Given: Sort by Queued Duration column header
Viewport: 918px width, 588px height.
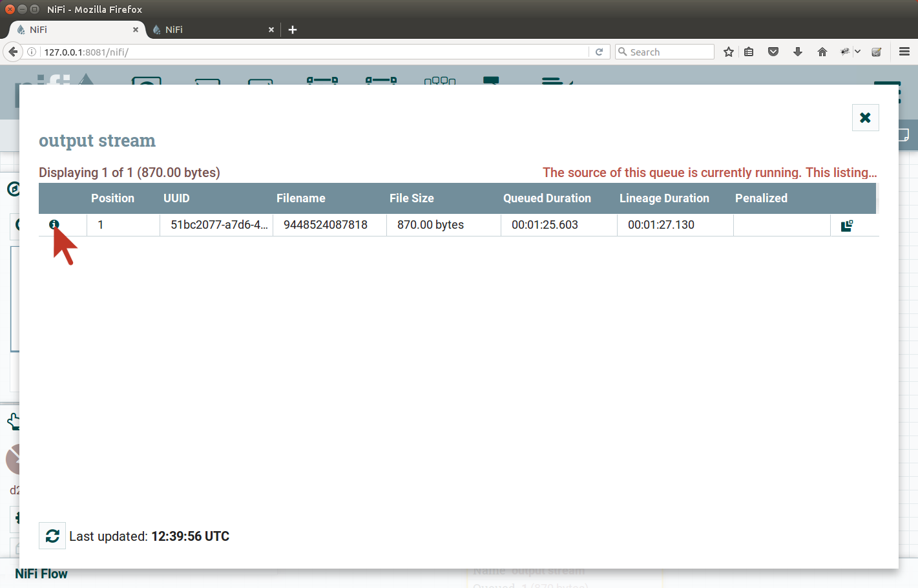Looking at the screenshot, I should click(547, 198).
